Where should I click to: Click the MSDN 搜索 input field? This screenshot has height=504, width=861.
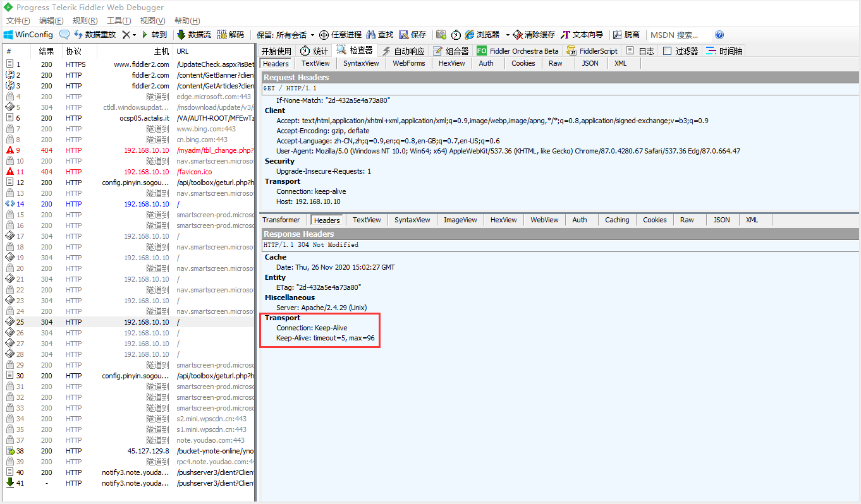(x=679, y=35)
